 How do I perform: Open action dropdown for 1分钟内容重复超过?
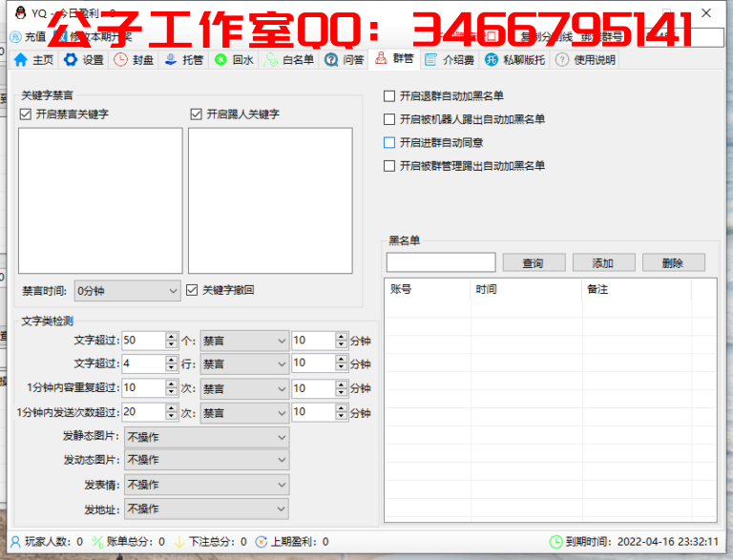(x=244, y=388)
